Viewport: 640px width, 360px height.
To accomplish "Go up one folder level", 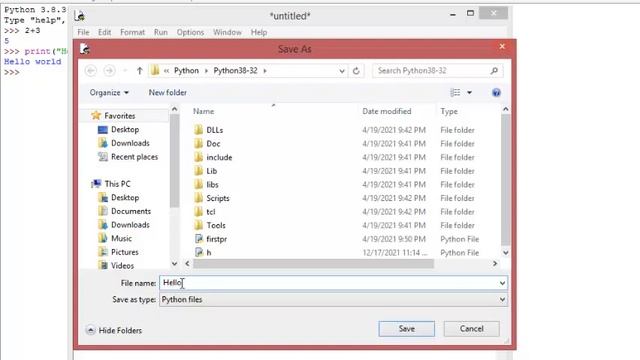I will [x=140, y=71].
